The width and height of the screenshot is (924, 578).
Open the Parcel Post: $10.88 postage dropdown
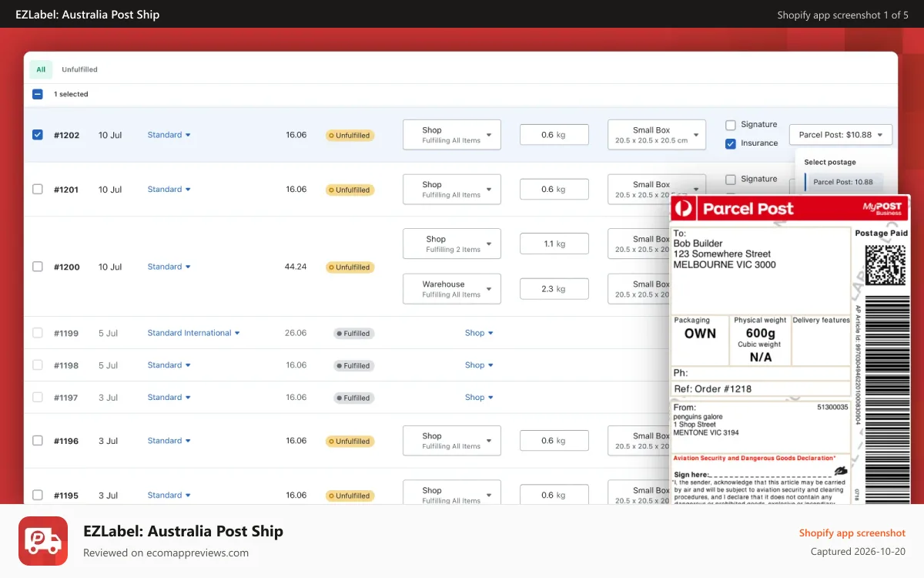[x=841, y=135]
